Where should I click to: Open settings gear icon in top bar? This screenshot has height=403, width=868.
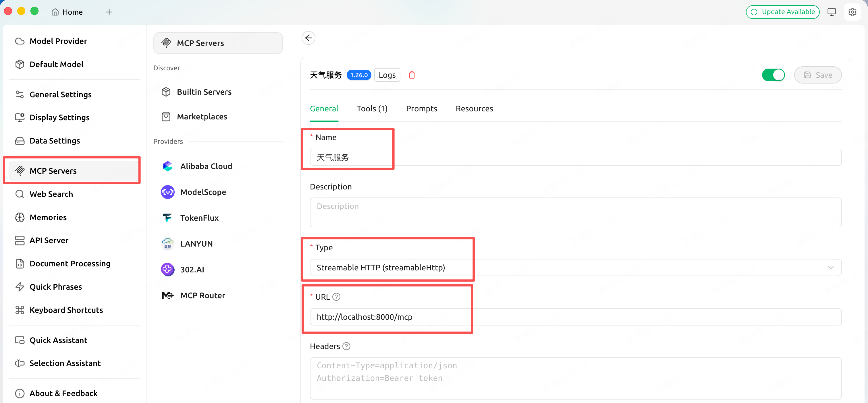point(852,12)
